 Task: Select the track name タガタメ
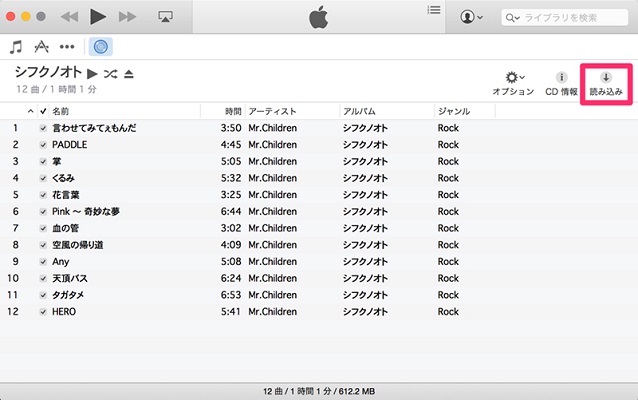click(x=68, y=295)
